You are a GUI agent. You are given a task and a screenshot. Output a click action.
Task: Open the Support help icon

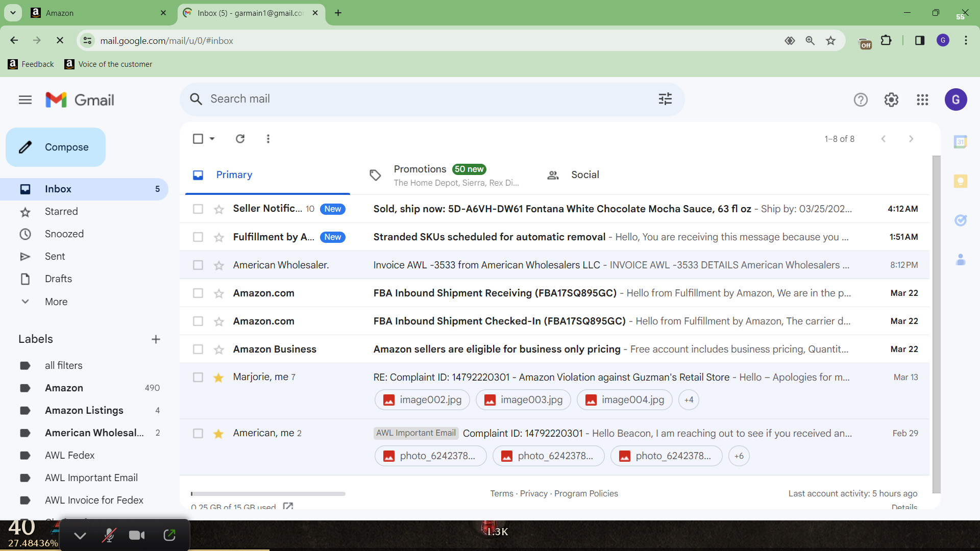pyautogui.click(x=861, y=100)
